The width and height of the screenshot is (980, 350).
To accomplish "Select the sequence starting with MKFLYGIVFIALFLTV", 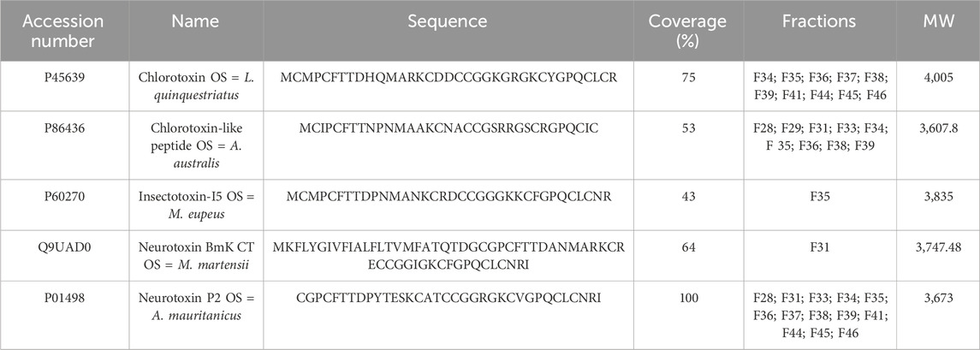I will (x=448, y=256).
